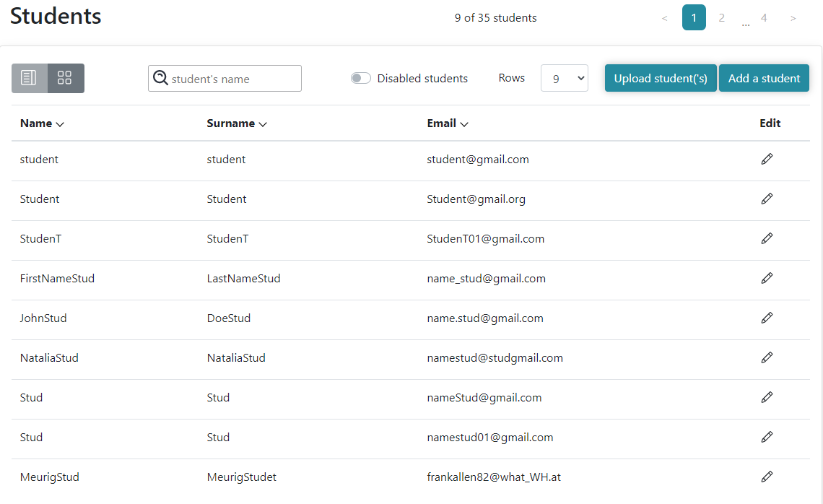Go to the next page arrow

click(x=793, y=18)
